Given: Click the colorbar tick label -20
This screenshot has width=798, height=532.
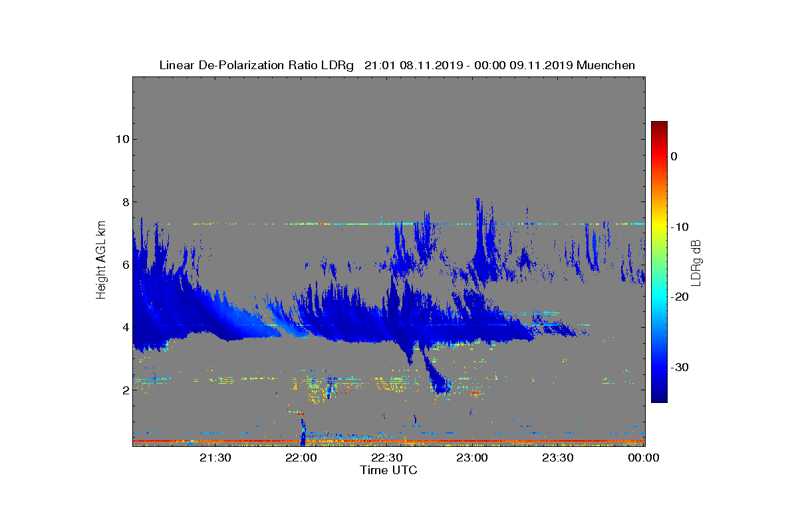Looking at the screenshot, I should point(678,297).
